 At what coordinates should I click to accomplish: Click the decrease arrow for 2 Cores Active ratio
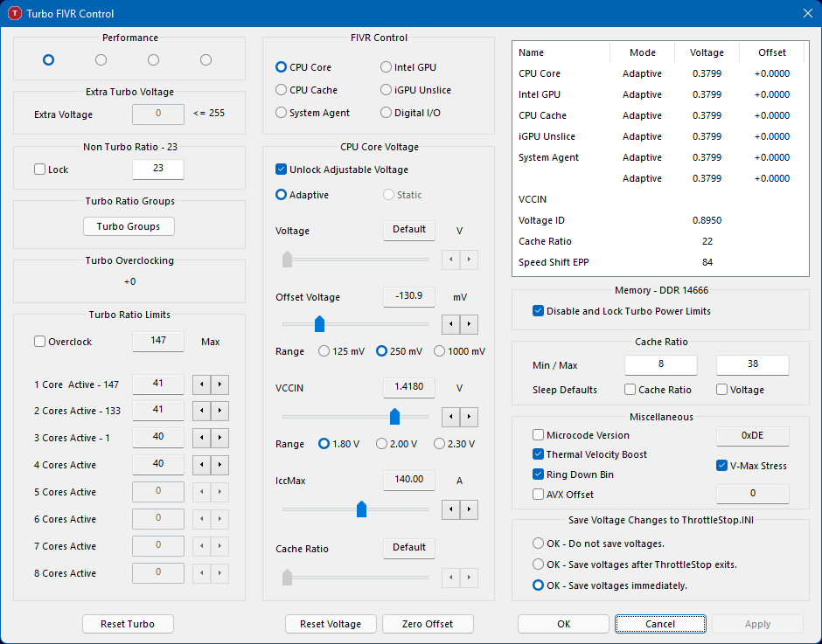click(200, 411)
